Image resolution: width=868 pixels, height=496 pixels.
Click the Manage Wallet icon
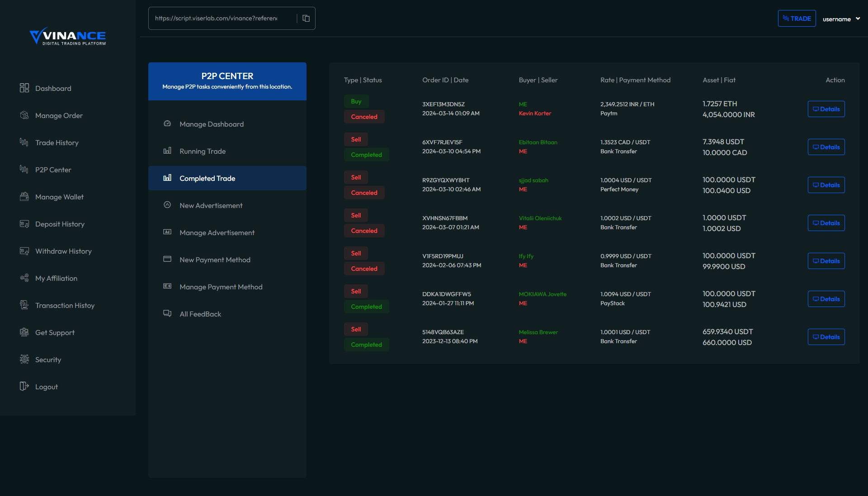pos(24,197)
